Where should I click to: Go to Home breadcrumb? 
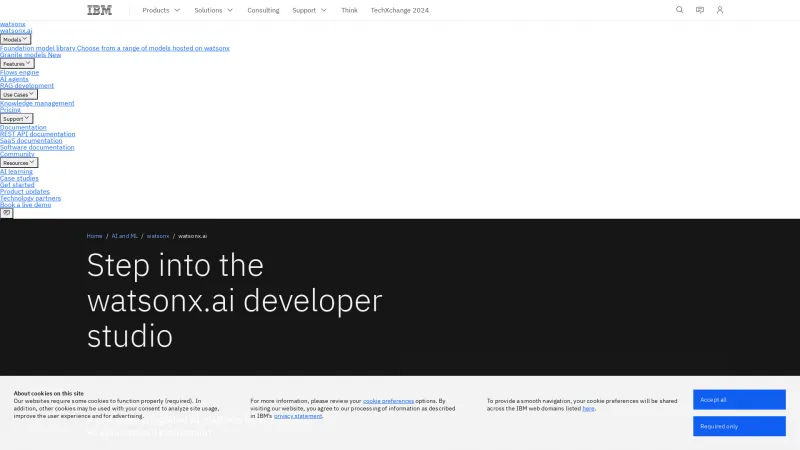(x=94, y=236)
